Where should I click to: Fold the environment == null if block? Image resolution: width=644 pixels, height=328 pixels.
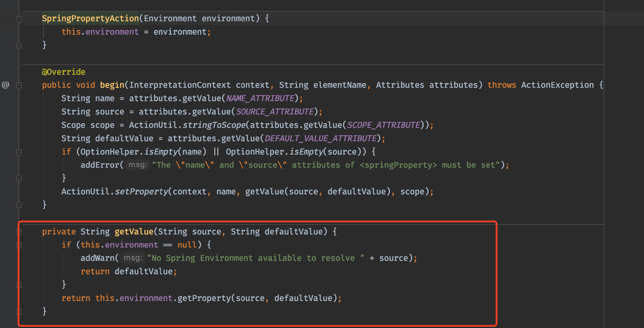19,245
